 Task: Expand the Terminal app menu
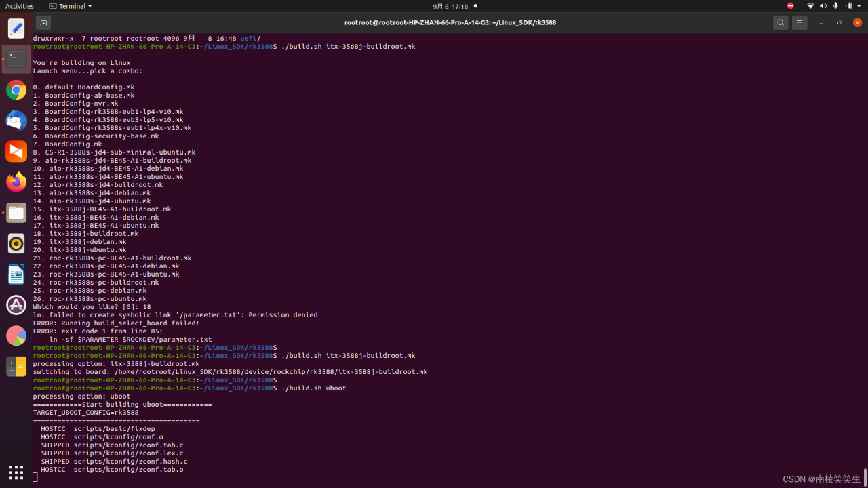71,6
